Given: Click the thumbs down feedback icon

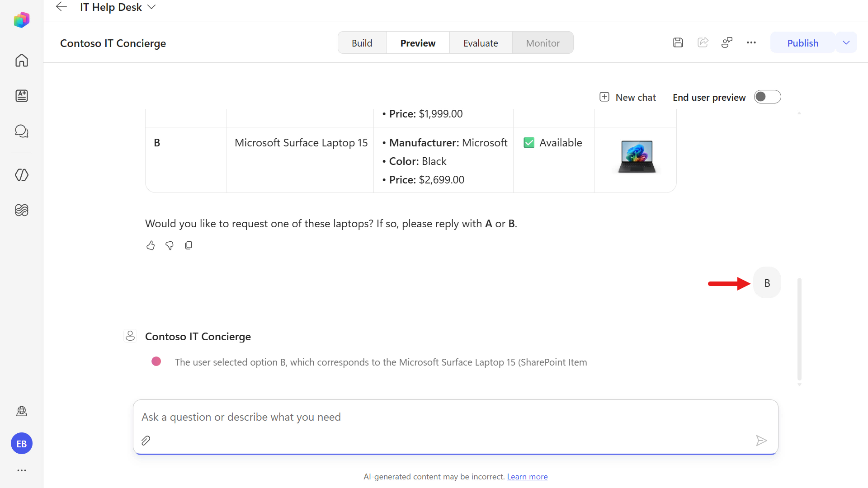Looking at the screenshot, I should click(170, 245).
